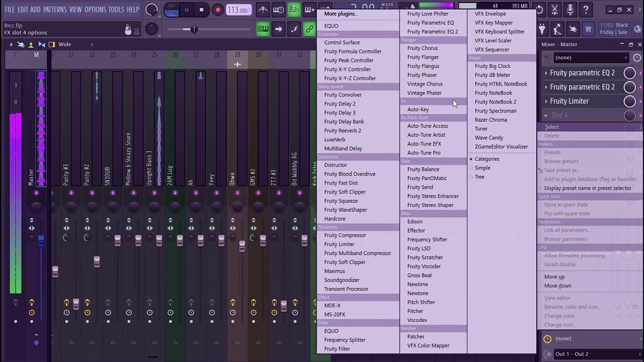Open the mixer options arrow menu
Screen dimensions: 644x362
(11, 44)
